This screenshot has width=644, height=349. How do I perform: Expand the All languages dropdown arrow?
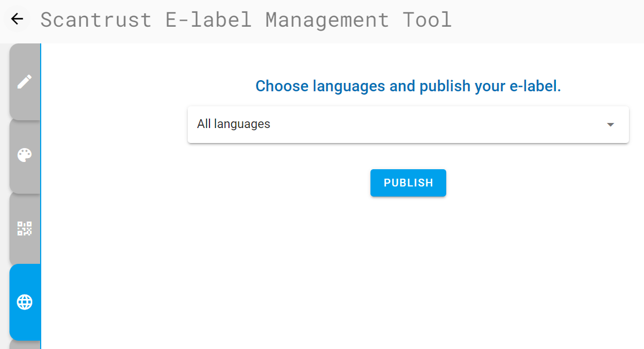pos(611,125)
